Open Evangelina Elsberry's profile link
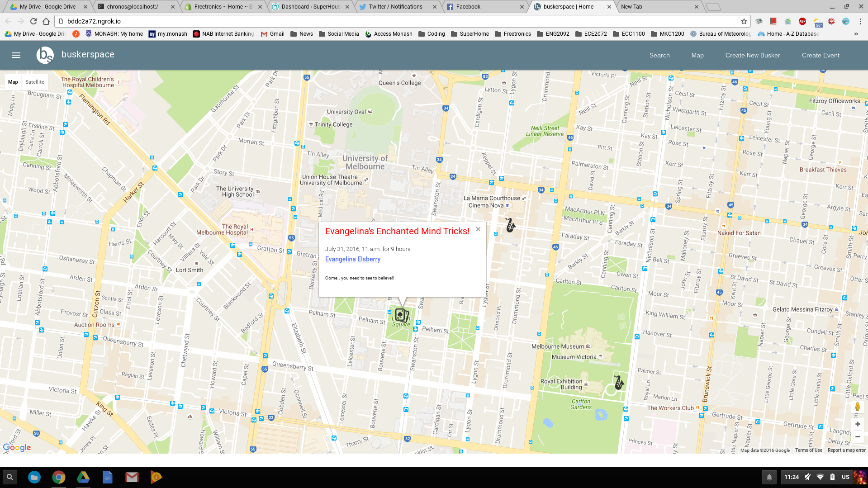This screenshot has height=488, width=868. click(x=353, y=259)
